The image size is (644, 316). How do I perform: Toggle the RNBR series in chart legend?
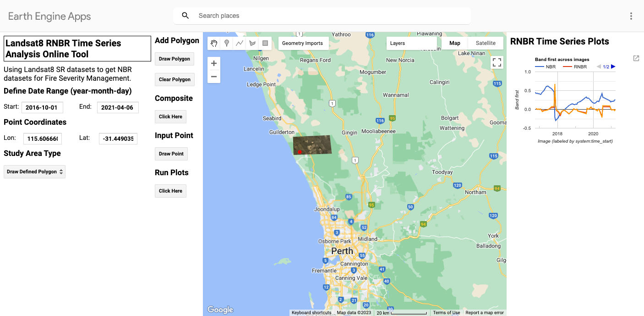(x=575, y=67)
